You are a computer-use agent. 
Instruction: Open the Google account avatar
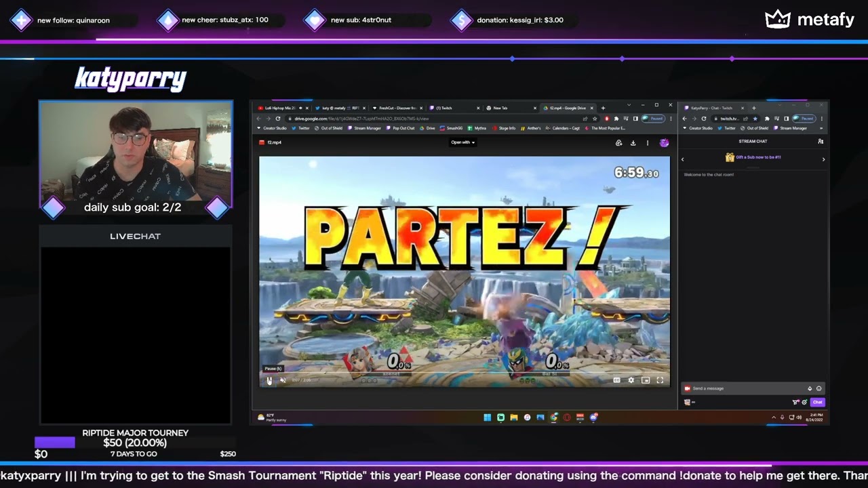[x=664, y=142]
